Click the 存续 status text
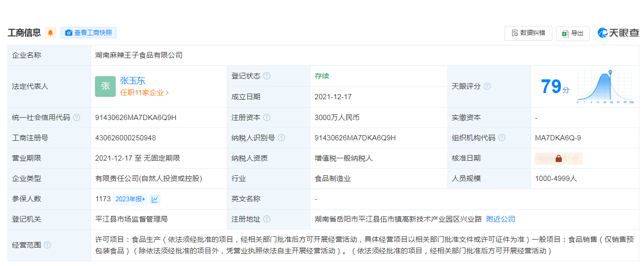The image size is (644, 266). 322,76
